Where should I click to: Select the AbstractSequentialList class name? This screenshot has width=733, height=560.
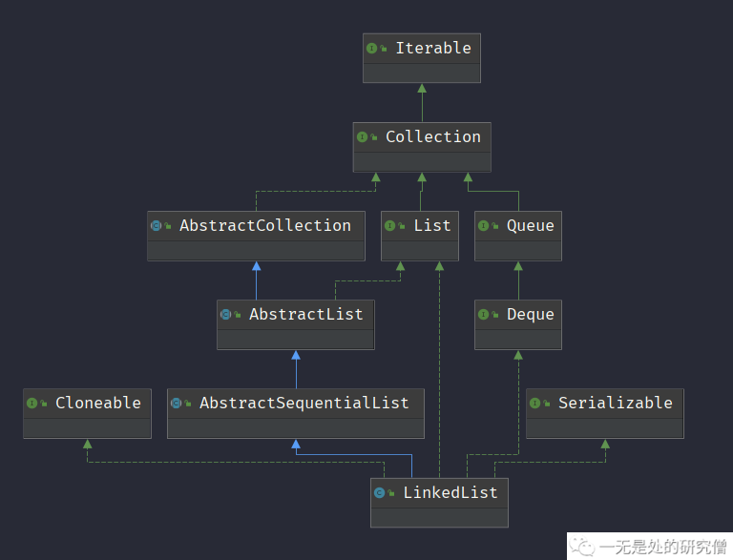click(304, 403)
